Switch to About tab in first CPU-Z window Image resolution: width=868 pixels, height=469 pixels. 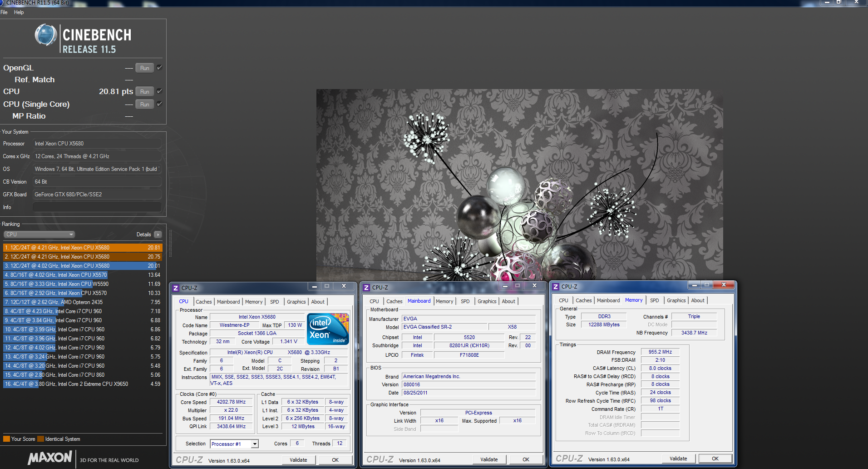click(318, 302)
